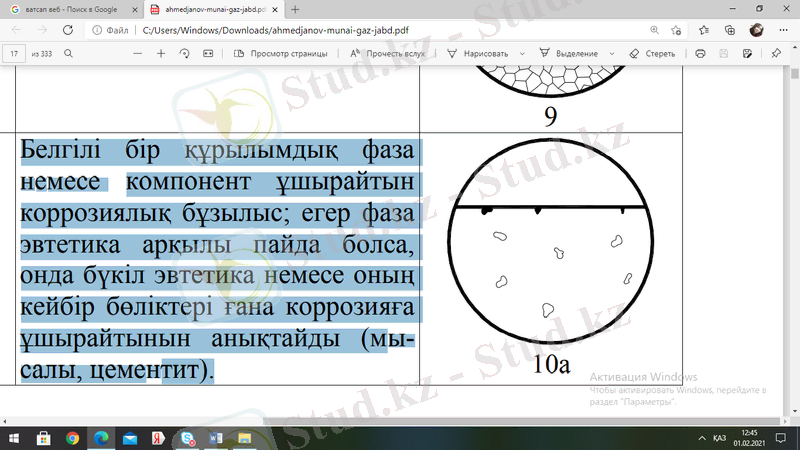This screenshot has height=450, width=800.
Task: Open Skype from taskbar
Action: (x=187, y=438)
